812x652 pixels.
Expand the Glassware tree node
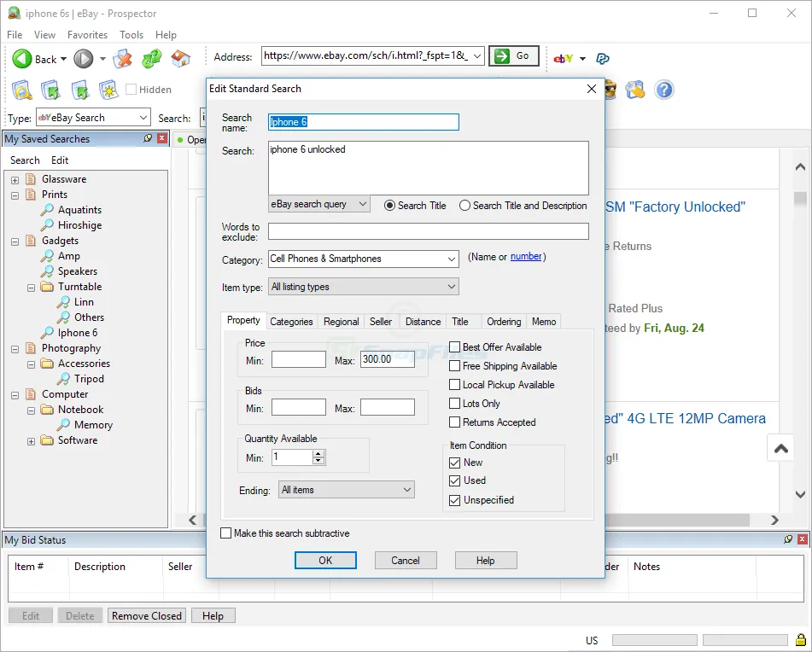point(15,181)
